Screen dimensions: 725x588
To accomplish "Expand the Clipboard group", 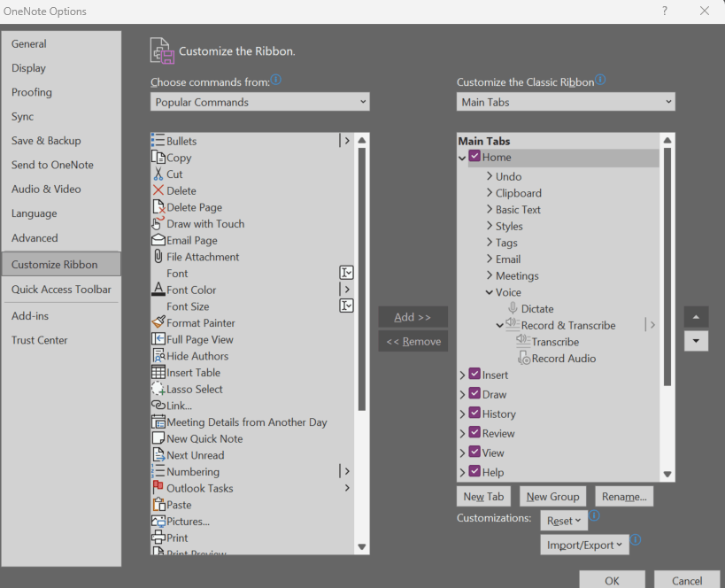I will click(490, 192).
